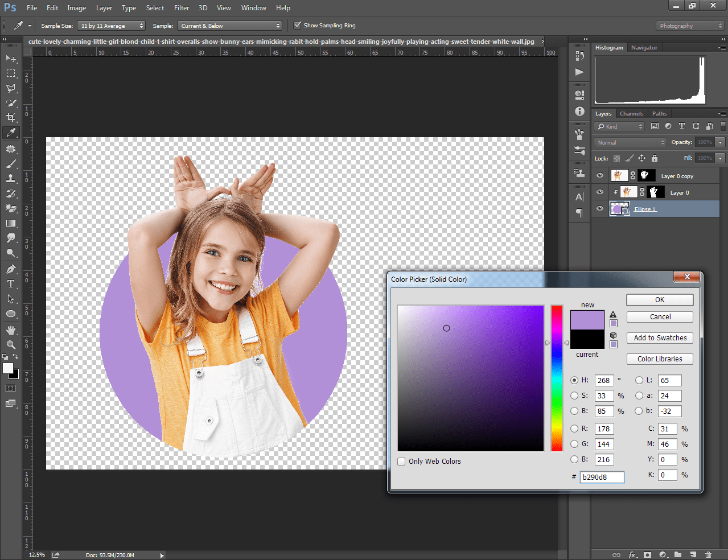Expand the Photography workspace dropdown
This screenshot has height=560, width=728.
pos(689,26)
